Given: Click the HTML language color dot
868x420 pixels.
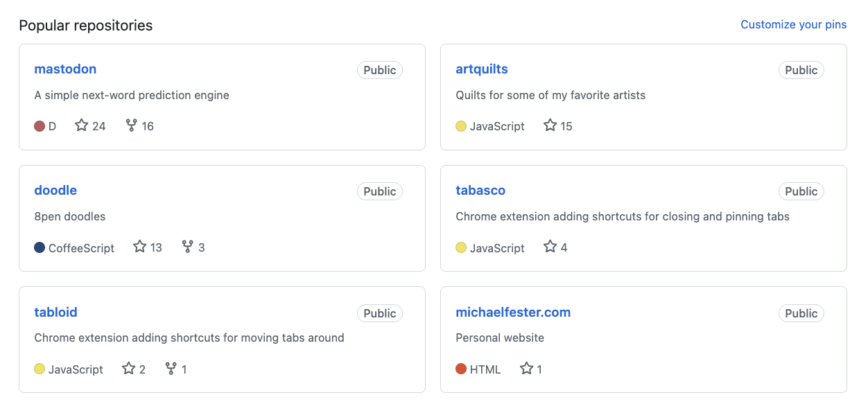Looking at the screenshot, I should tap(461, 369).
